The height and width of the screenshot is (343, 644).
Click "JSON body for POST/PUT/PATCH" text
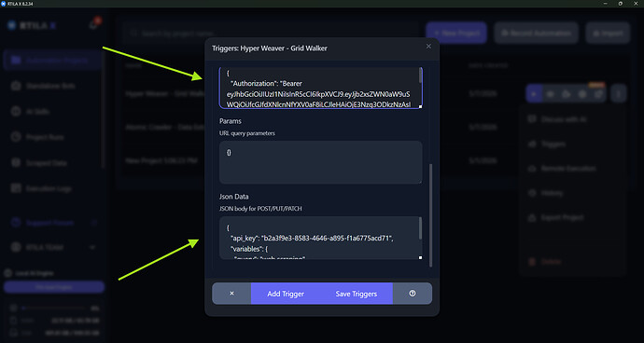tap(260, 209)
